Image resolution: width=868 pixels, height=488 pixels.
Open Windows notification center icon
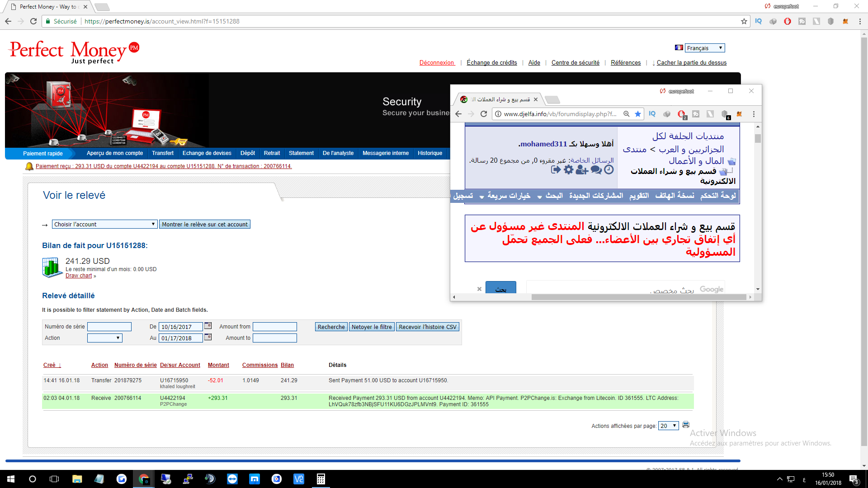tap(854, 479)
